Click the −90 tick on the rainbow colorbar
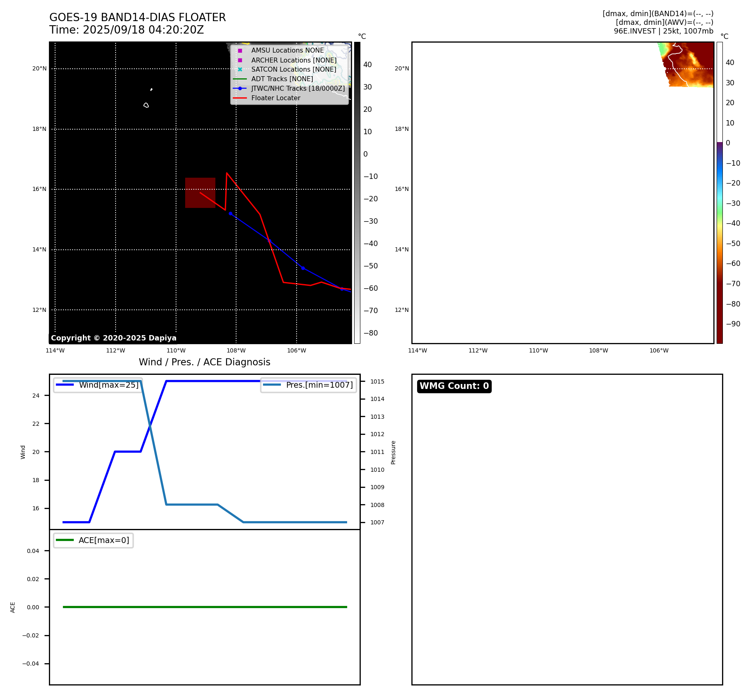The width and height of the screenshot is (751, 700). point(733,323)
